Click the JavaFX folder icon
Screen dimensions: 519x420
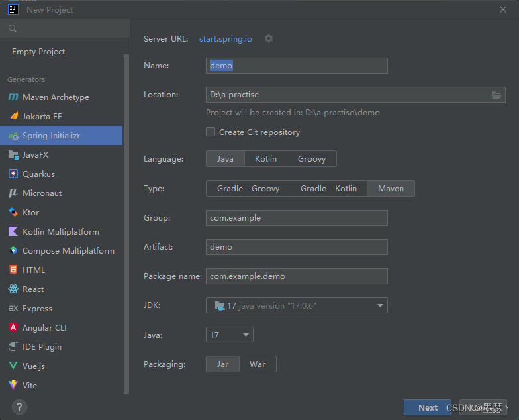click(x=13, y=155)
